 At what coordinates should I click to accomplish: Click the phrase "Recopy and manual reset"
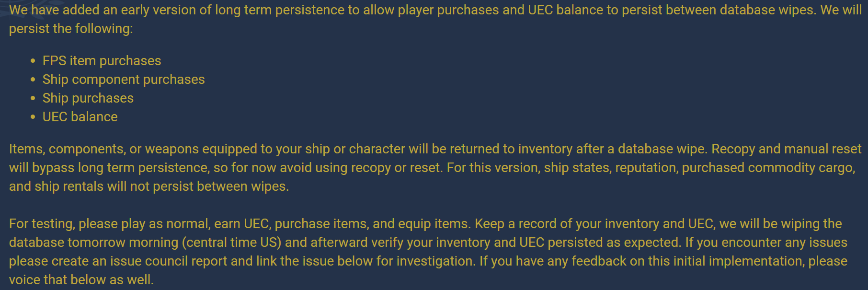click(787, 149)
